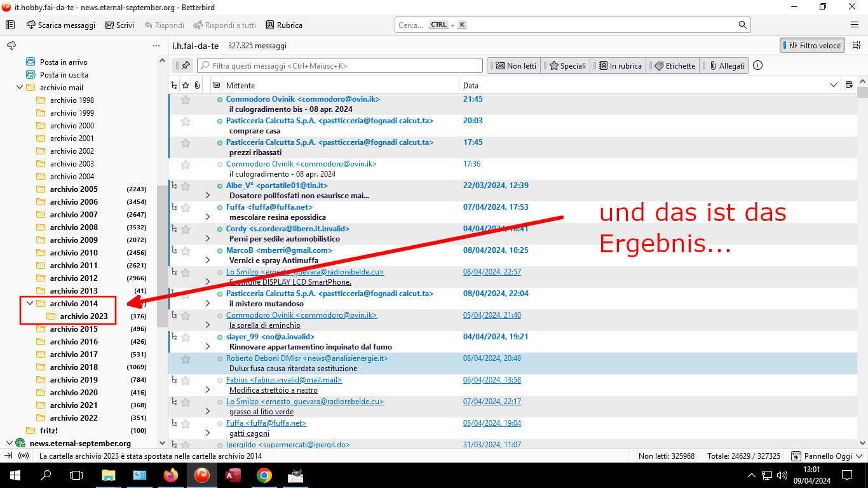Click the hamburger application menu icon
Screen dimensions: 868x488
coord(855,25)
